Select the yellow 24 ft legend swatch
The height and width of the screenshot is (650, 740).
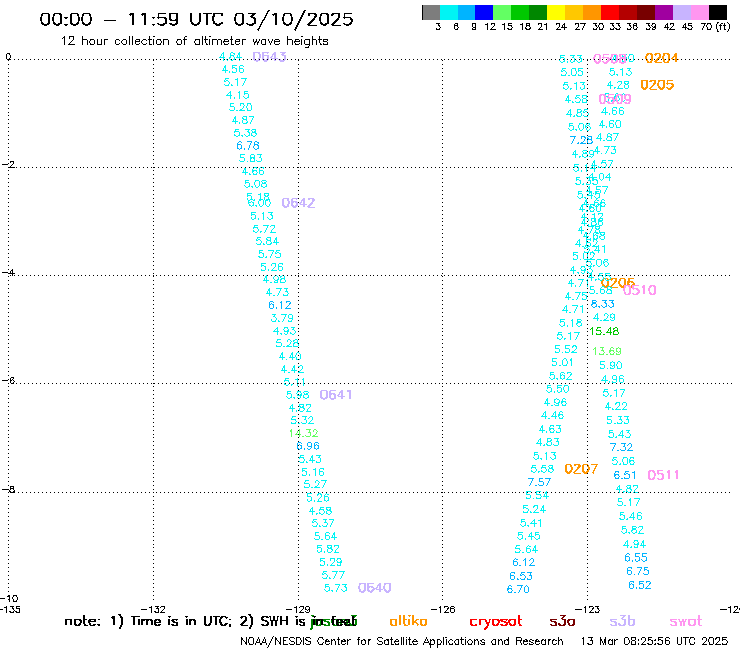(x=556, y=12)
